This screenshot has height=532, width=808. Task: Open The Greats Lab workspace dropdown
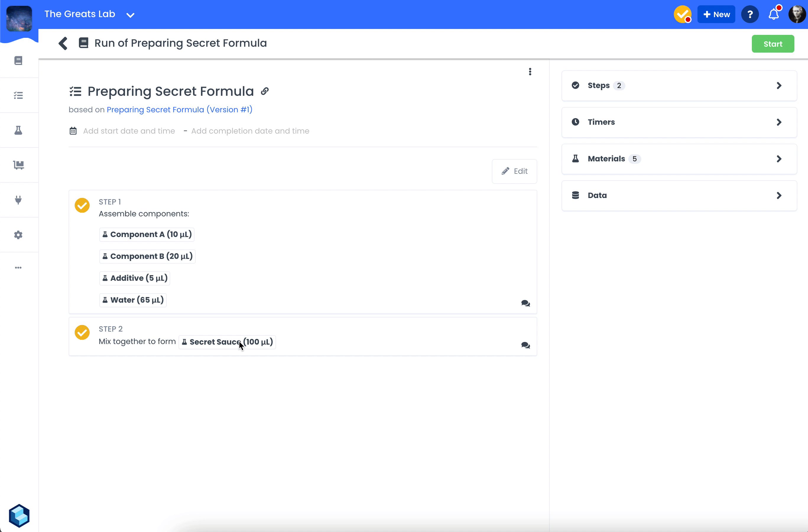click(130, 14)
